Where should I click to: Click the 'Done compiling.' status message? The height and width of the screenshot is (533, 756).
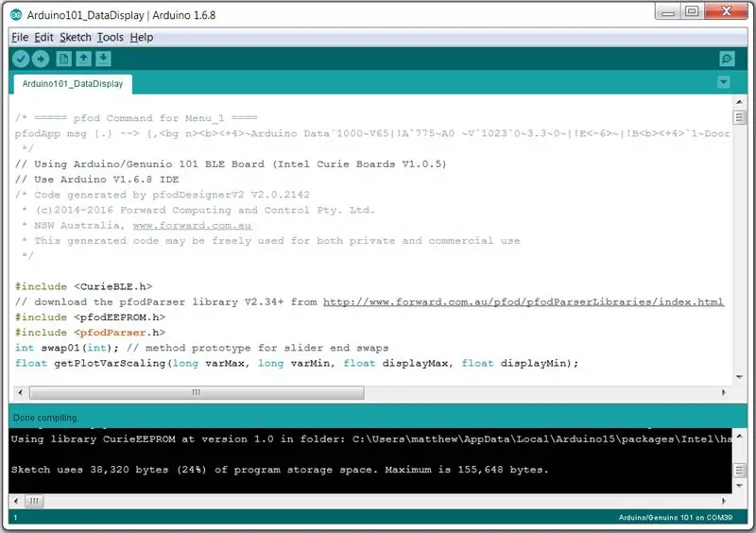[45, 418]
